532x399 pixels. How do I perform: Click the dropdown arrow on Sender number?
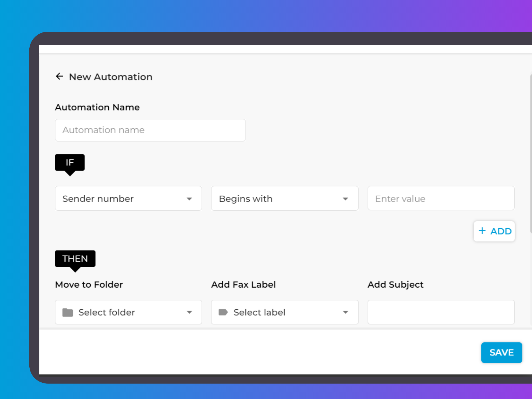click(x=189, y=199)
